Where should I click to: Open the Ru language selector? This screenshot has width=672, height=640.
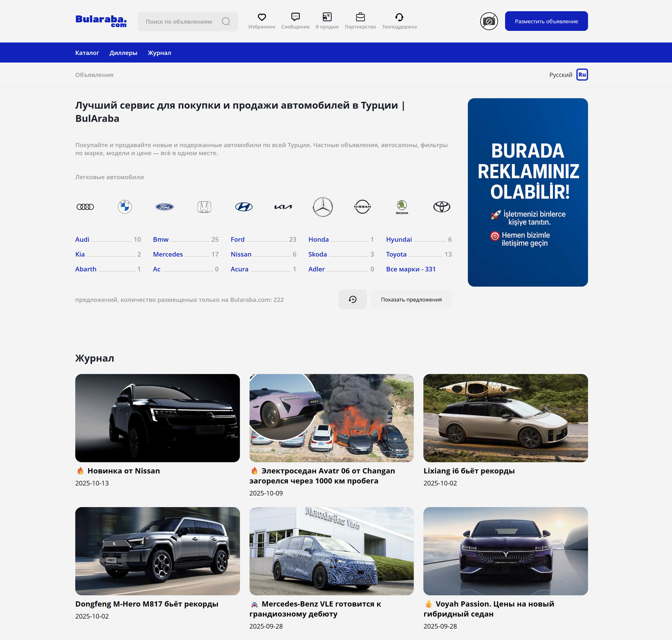point(582,75)
